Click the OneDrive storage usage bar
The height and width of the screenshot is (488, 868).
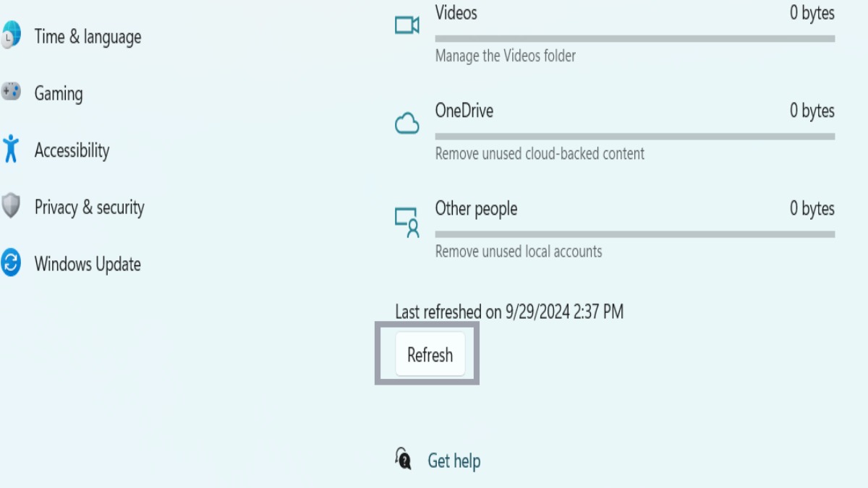click(x=635, y=136)
